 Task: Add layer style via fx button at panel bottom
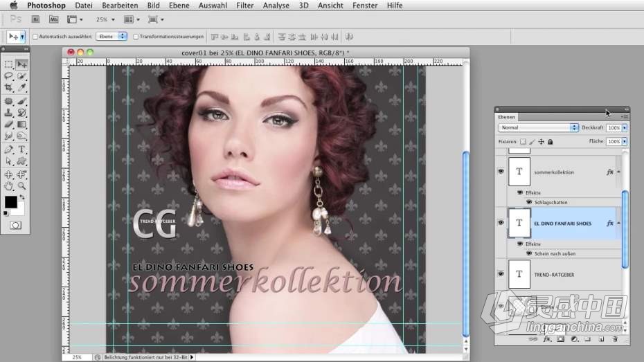(x=547, y=339)
